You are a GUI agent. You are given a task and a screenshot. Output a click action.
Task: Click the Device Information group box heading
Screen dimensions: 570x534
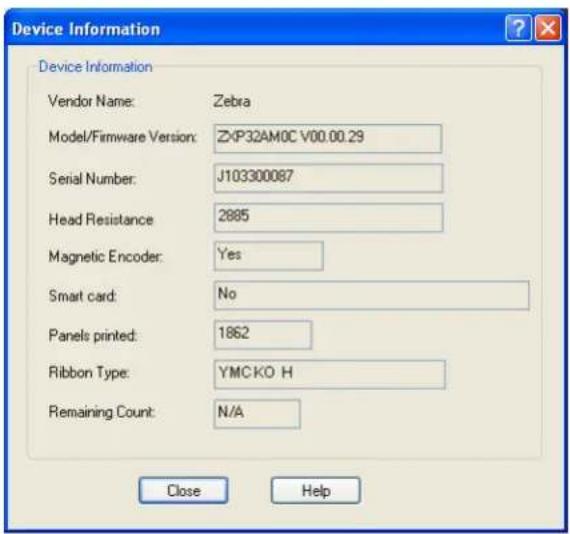95,67
